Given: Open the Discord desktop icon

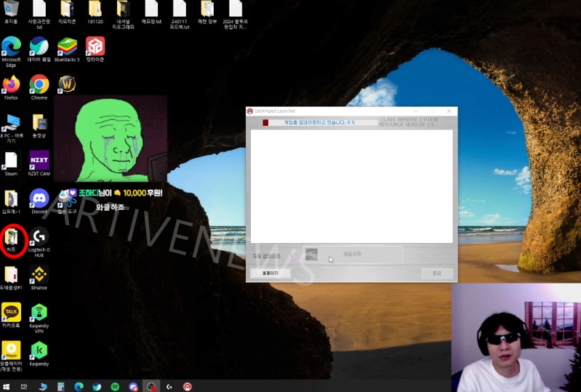Looking at the screenshot, I should 39,198.
